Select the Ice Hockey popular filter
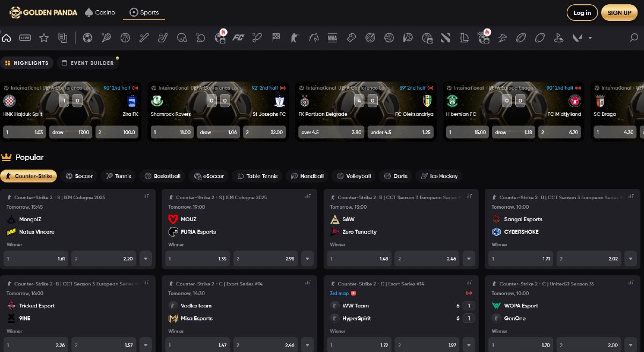644x352 pixels. (439, 176)
